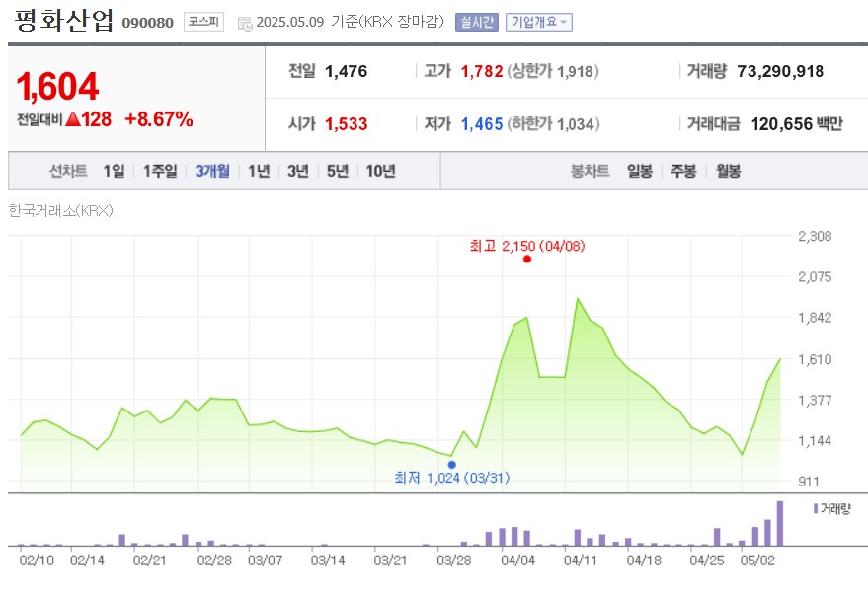Select the 3년 line chart tab
Viewport: 868px width, 598px height.
pyautogui.click(x=298, y=171)
